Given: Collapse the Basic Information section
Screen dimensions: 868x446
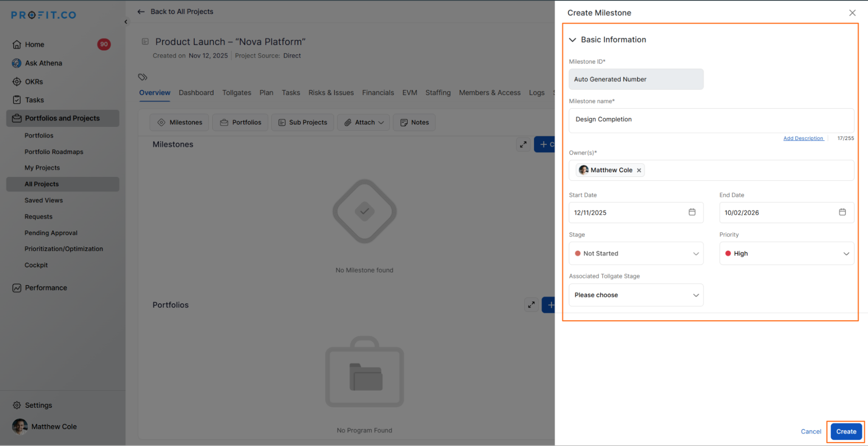Looking at the screenshot, I should point(573,40).
